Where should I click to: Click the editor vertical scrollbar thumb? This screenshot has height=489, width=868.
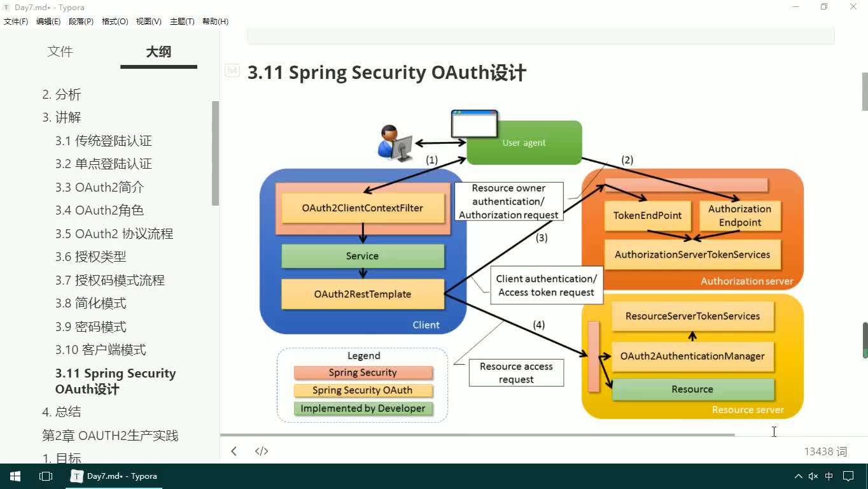pos(865,91)
